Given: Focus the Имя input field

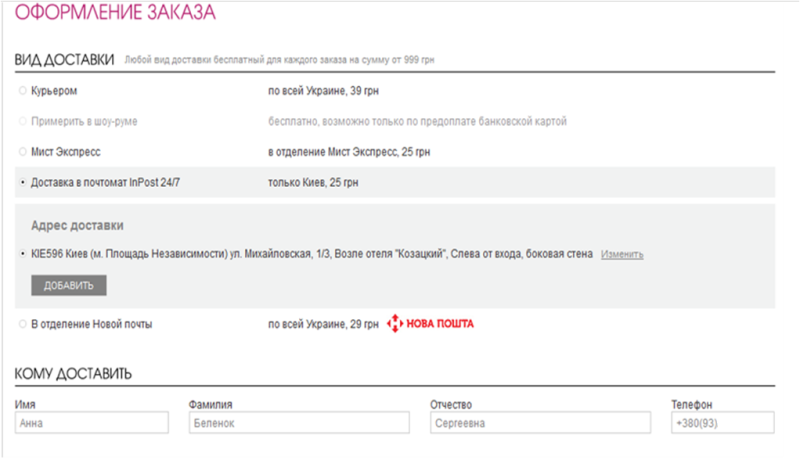Looking at the screenshot, I should click(x=92, y=423).
